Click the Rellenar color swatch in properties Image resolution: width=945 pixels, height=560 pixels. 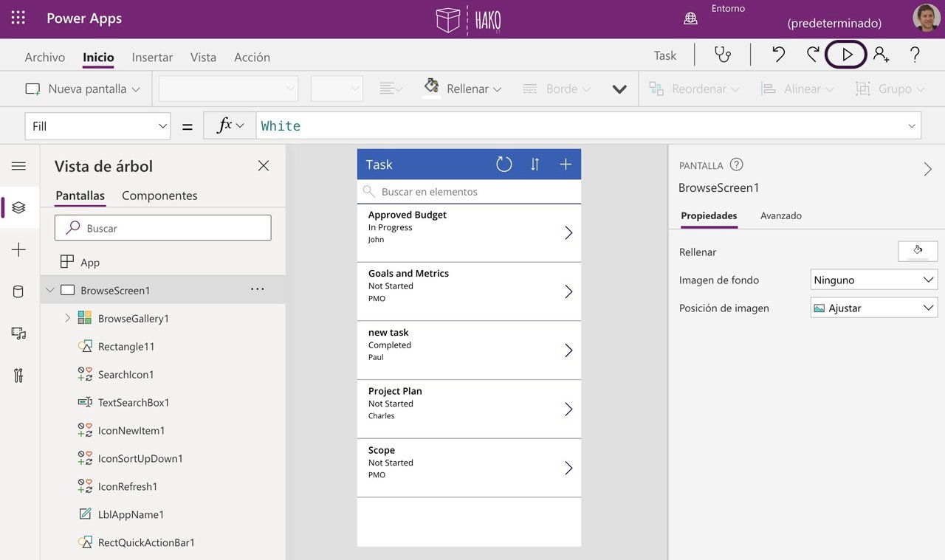(x=918, y=251)
